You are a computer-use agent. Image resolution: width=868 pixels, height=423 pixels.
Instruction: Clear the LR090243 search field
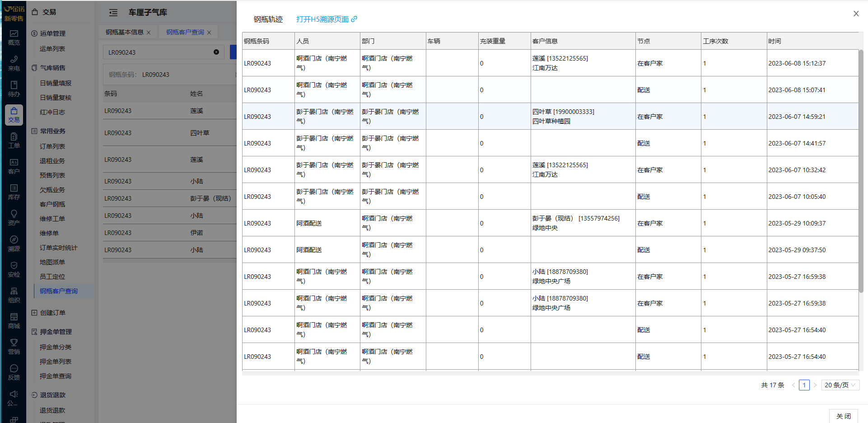(x=216, y=52)
